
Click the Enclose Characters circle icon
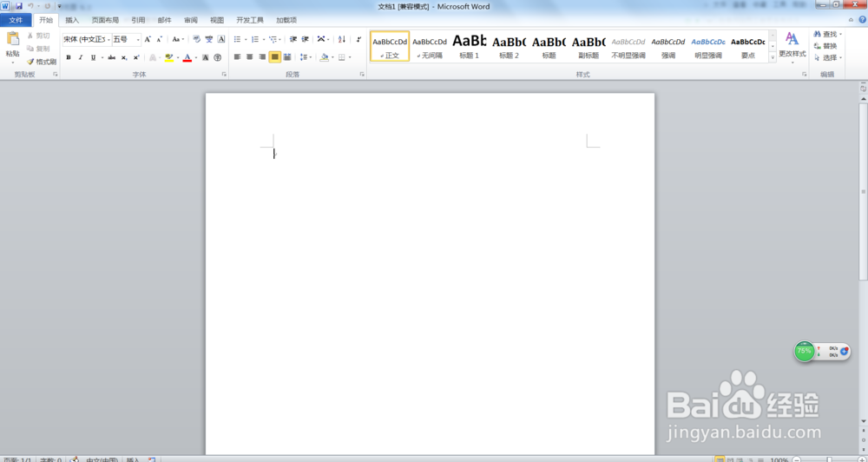pos(218,57)
